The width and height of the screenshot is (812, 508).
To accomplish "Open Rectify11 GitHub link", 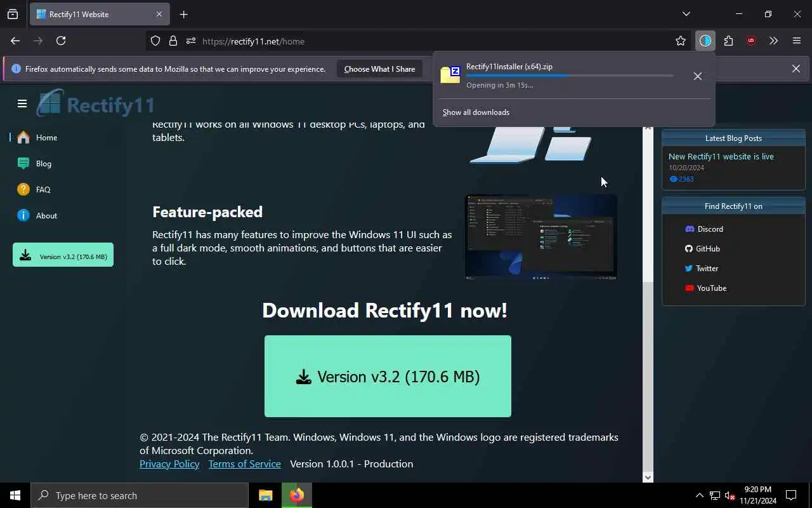I will [x=702, y=249].
